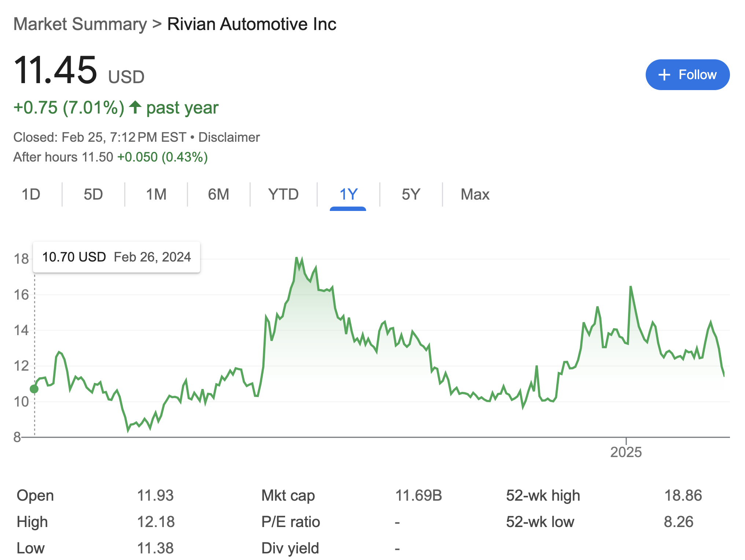745x560 pixels.
Task: Click the Closed: Feb 25 timestamp text
Action: click(x=100, y=137)
